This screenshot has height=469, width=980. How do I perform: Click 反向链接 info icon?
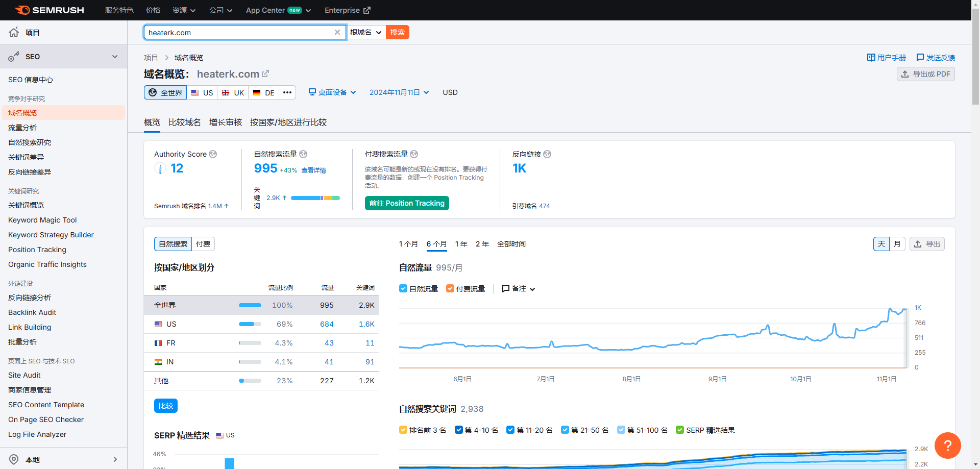pyautogui.click(x=547, y=154)
